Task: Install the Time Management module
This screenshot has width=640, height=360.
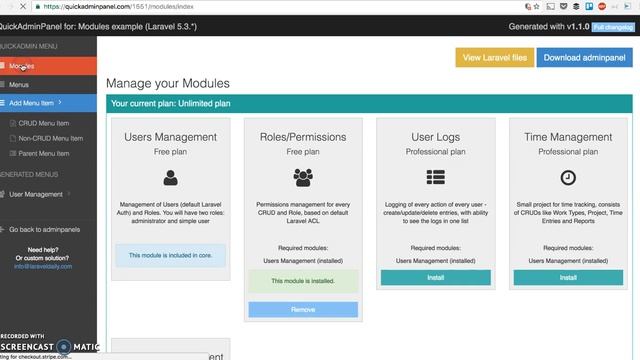Action: (568, 278)
